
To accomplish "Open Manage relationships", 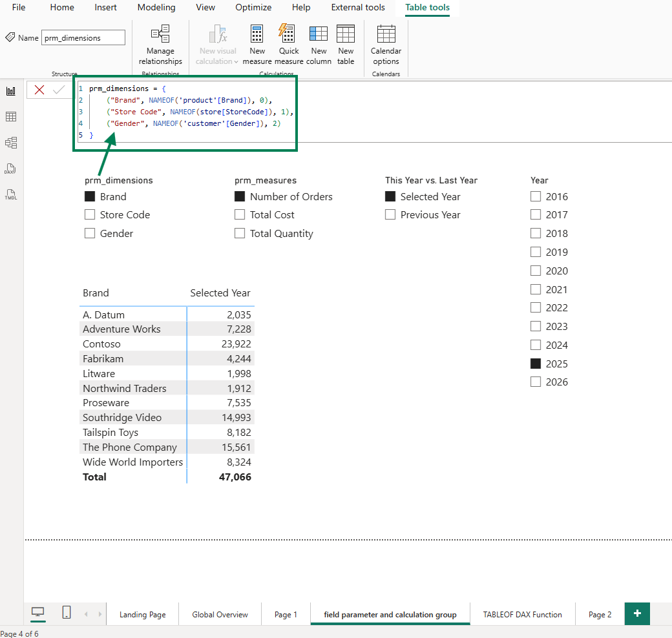I will point(160,45).
